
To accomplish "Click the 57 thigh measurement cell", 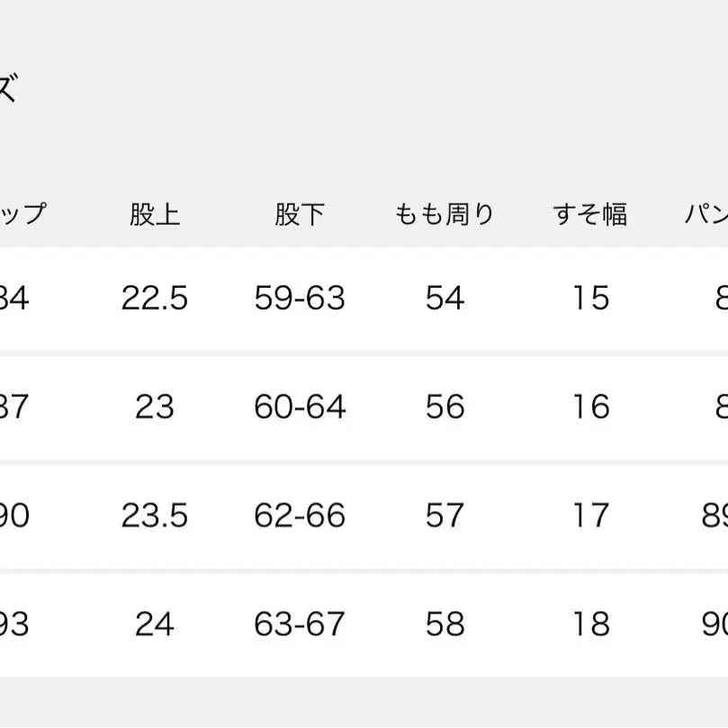I will (445, 516).
